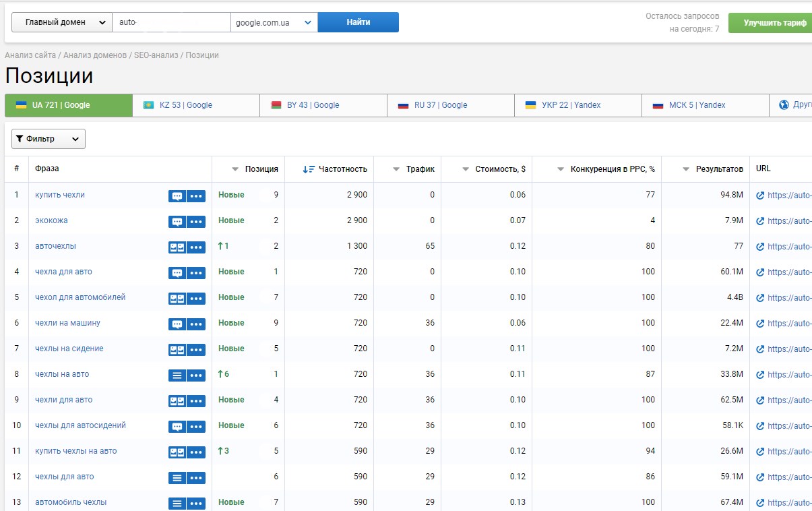Screen dimensions: 812x511
Task: Click the URL column header
Action: 763,169
